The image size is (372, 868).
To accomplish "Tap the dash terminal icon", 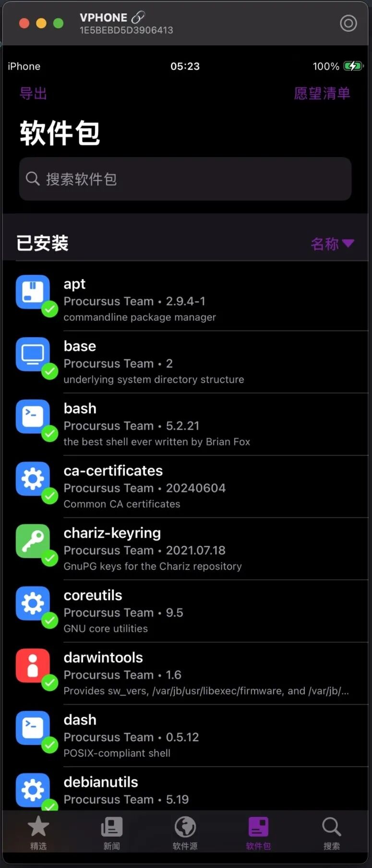I will 33,728.
